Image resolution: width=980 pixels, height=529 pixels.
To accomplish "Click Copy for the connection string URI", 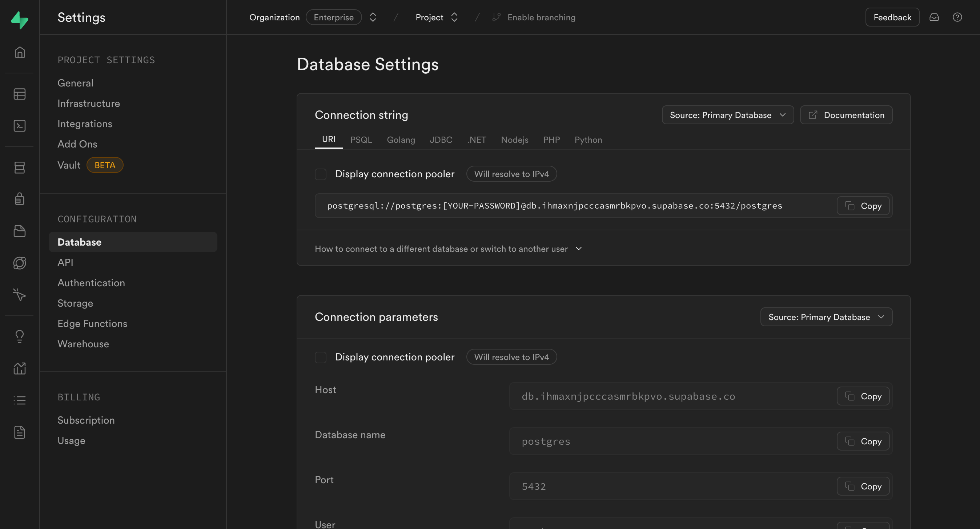I will [863, 205].
